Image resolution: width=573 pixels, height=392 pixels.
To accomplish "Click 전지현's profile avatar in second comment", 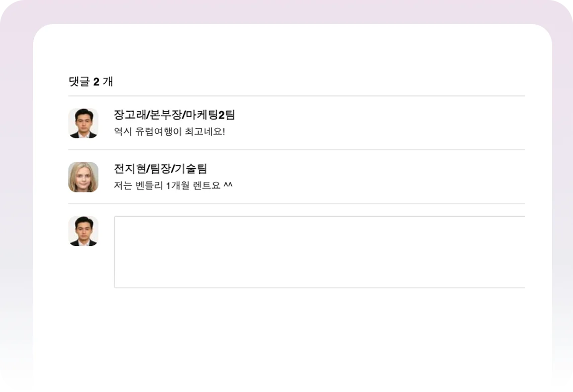I will [x=83, y=177].
